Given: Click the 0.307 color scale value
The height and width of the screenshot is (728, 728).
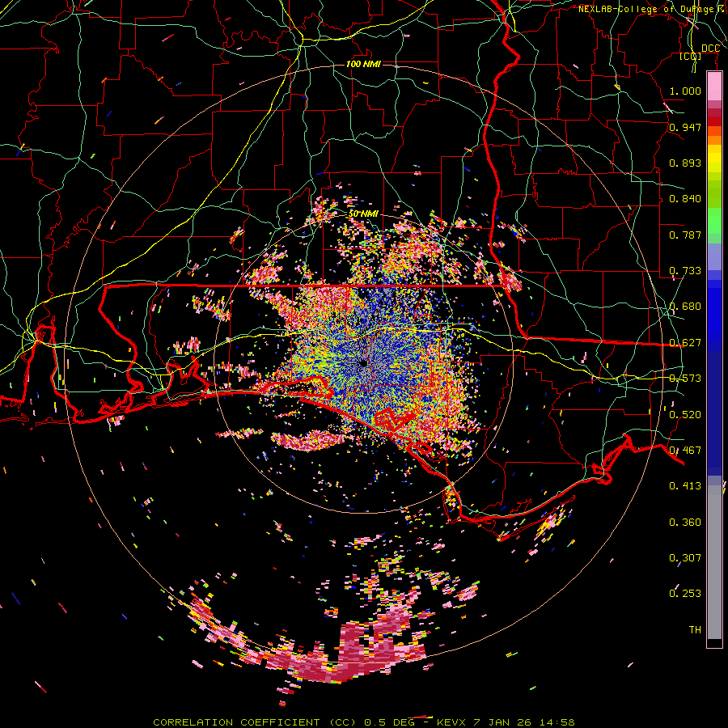Looking at the screenshot, I should click(x=685, y=558).
